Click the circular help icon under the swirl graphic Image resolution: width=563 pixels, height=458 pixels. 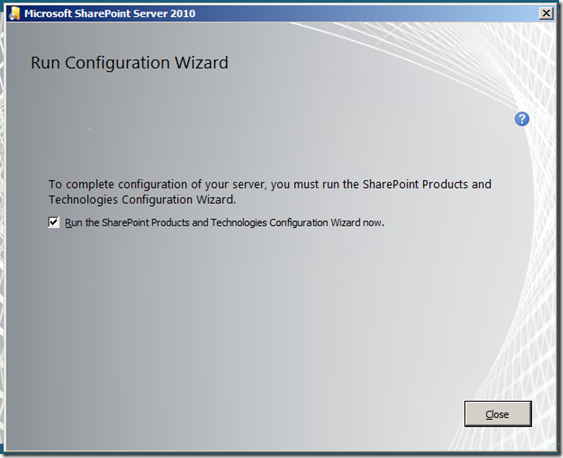[522, 119]
